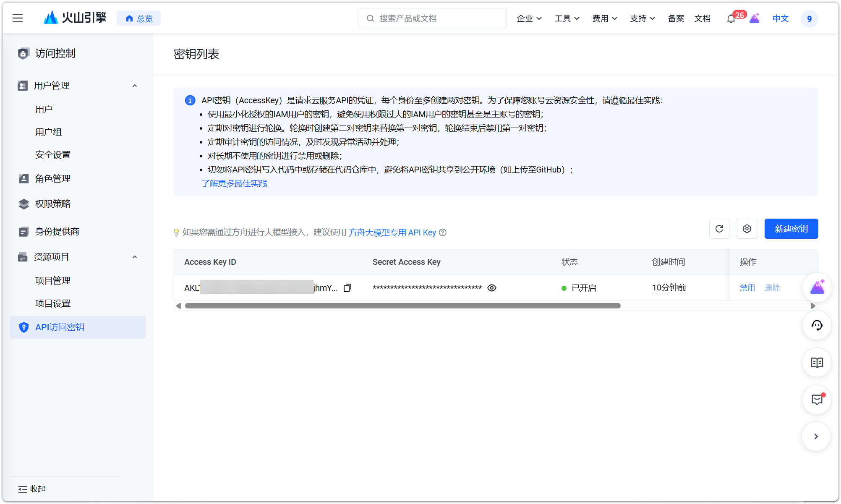
Task: Open the 备案 menu item
Action: pyautogui.click(x=676, y=18)
